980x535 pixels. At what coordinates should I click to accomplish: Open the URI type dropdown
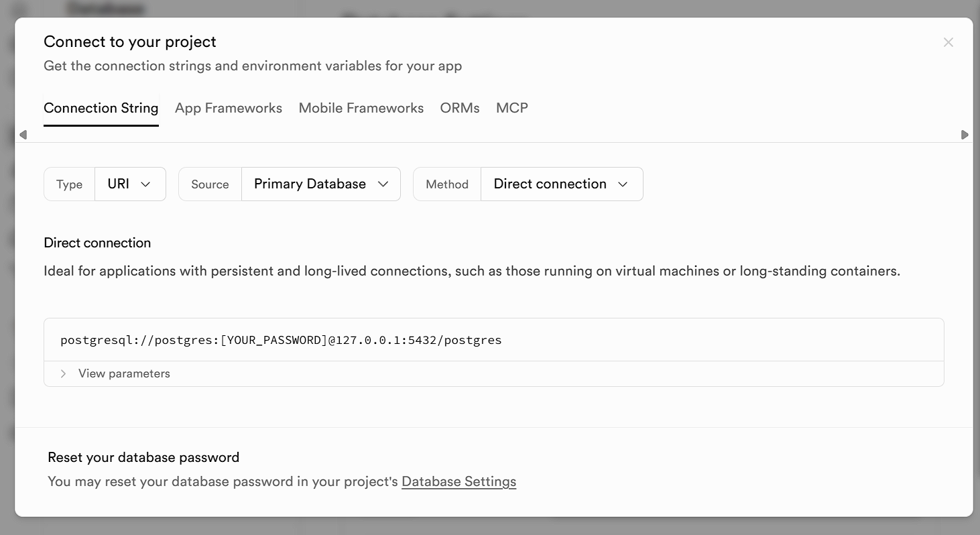pyautogui.click(x=130, y=184)
